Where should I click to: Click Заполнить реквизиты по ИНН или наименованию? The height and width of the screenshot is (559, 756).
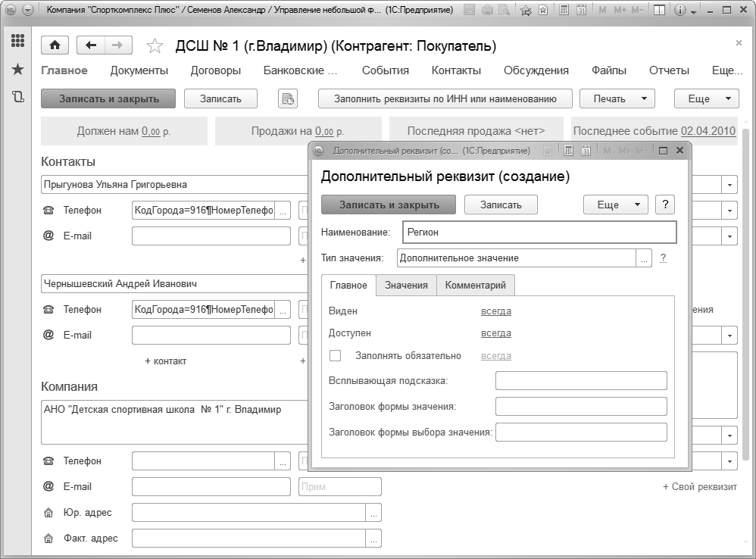tap(445, 98)
